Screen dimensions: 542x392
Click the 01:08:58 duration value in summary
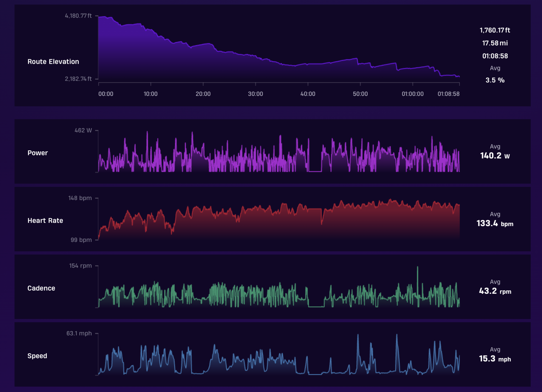tap(495, 56)
